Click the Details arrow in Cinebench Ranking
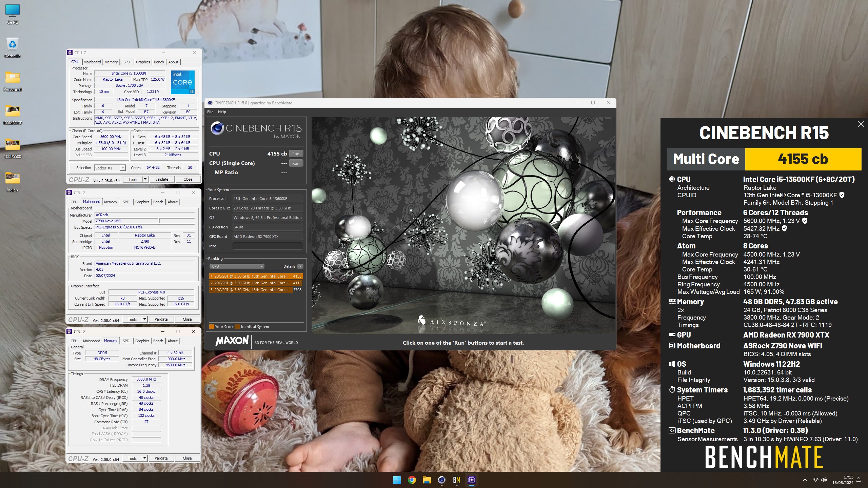Viewport: 868px width, 488px height. (300, 266)
